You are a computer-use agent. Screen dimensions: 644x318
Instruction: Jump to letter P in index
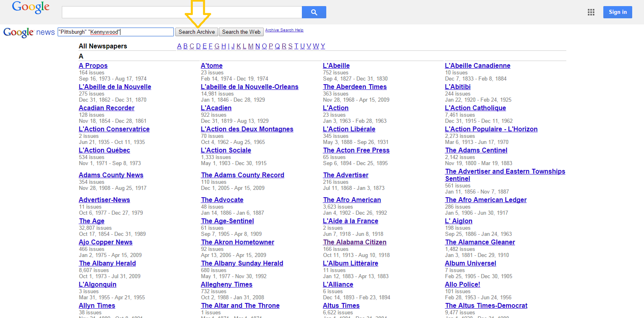pyautogui.click(x=271, y=46)
